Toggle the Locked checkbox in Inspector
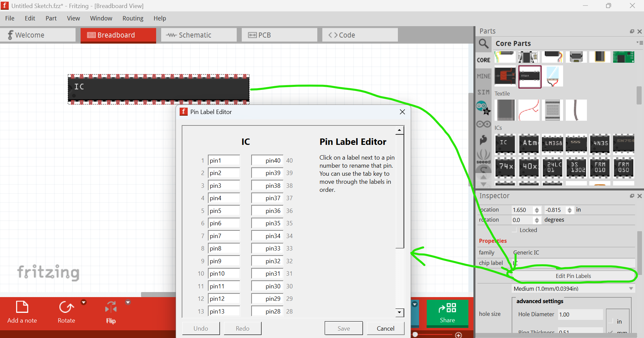644x338 pixels. click(514, 230)
